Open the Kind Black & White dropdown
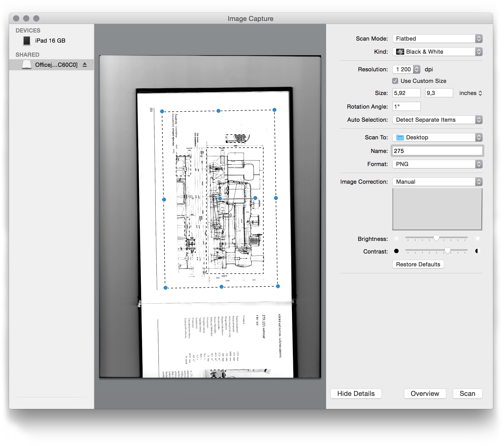504x446 pixels. 437,52
